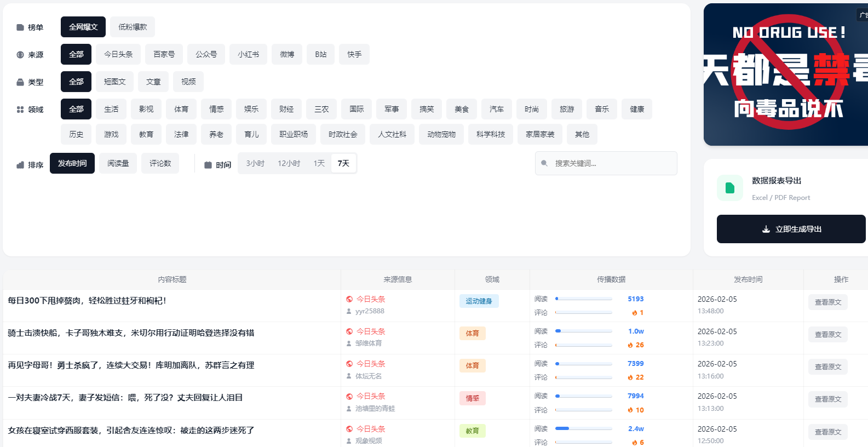Screen dimensions: 868x447
Task: Click the green data report file icon
Action: [729, 188]
